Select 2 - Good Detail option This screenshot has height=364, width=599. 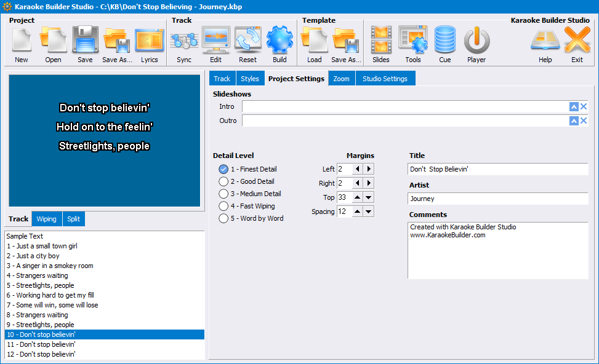point(247,181)
